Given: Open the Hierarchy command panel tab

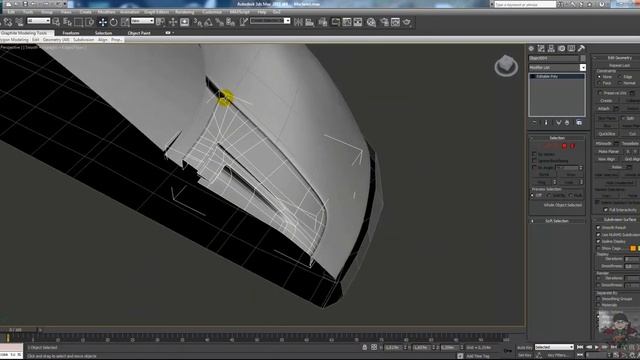Looking at the screenshot, I should click(x=551, y=49).
